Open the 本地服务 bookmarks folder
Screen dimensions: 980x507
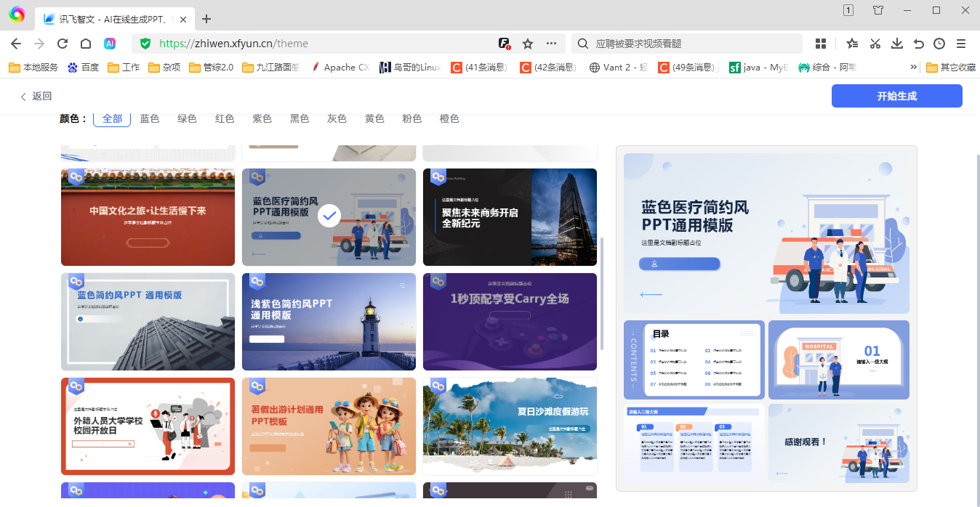pyautogui.click(x=33, y=67)
